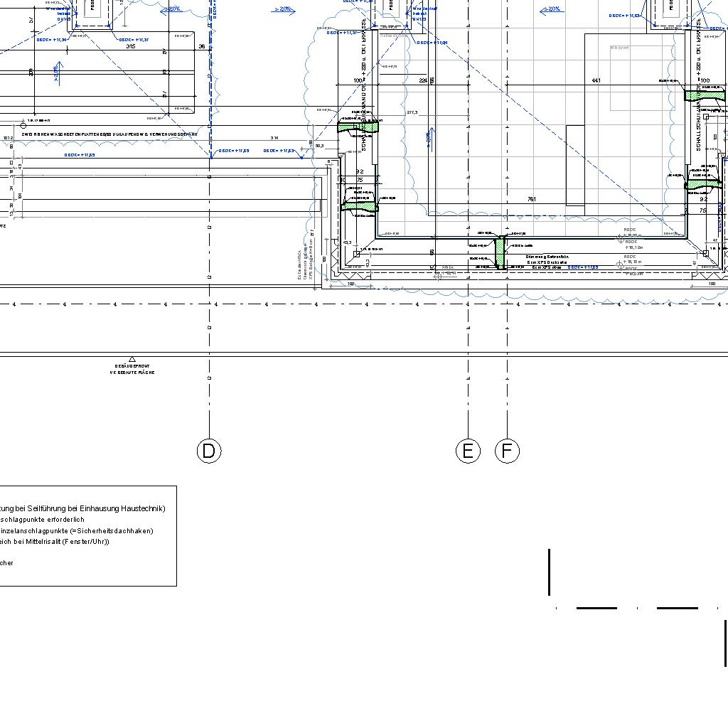Click the 441 dimension value
Image resolution: width=728 pixels, height=728 pixels.
[596, 80]
